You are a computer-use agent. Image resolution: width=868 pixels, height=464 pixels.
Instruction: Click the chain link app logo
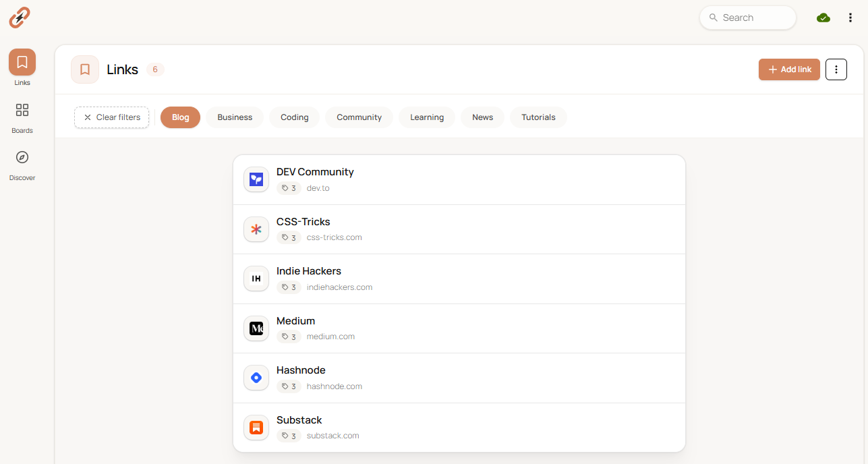coord(20,18)
